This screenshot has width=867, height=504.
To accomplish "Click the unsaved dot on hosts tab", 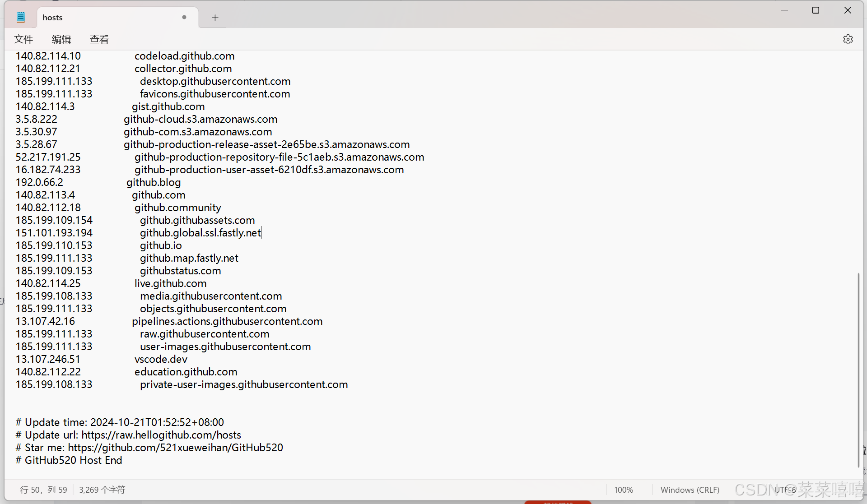I will point(184,17).
